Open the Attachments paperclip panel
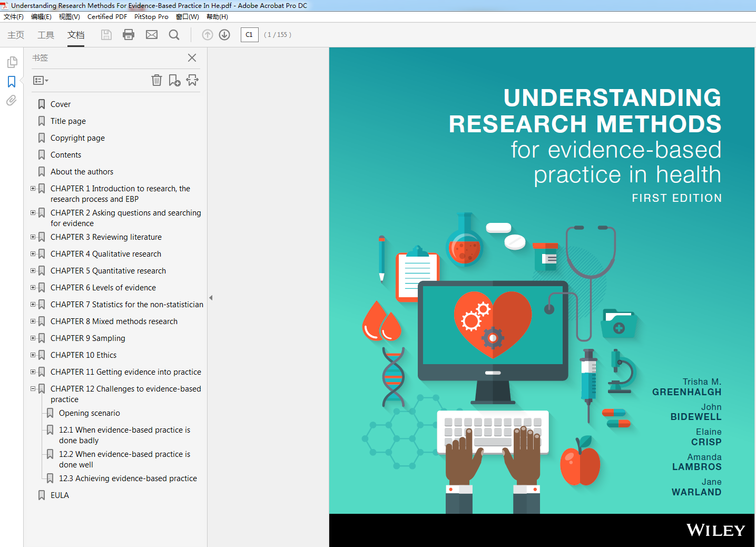Screen dimensions: 756x547 [x=12, y=100]
